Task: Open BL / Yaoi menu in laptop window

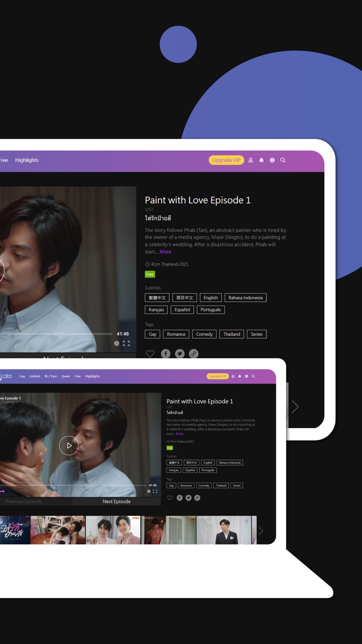Action: point(51,376)
